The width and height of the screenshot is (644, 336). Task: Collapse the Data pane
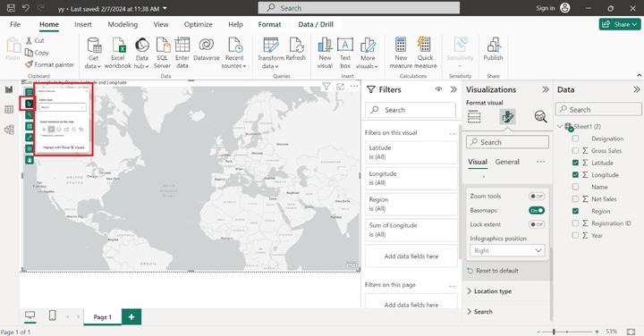point(637,89)
